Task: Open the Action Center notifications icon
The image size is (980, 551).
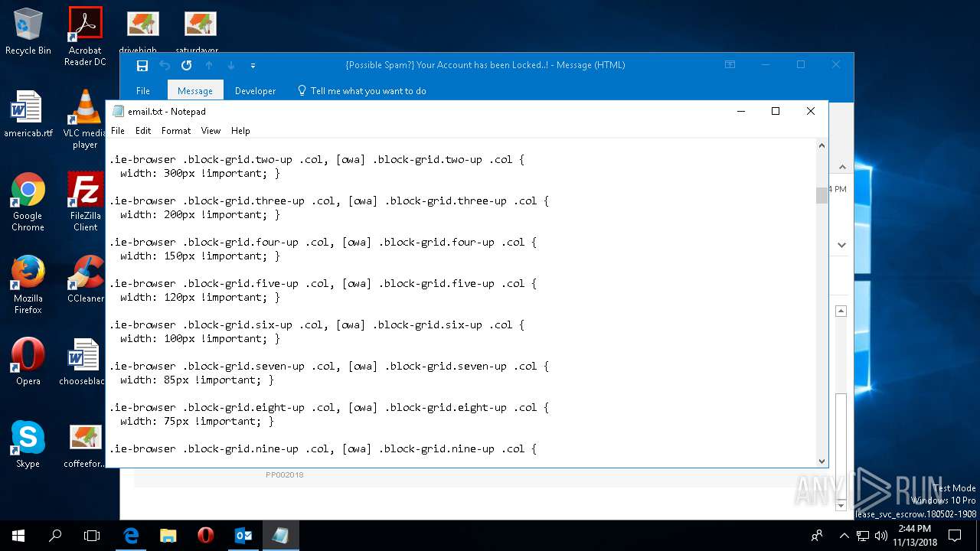Action: coord(955,536)
